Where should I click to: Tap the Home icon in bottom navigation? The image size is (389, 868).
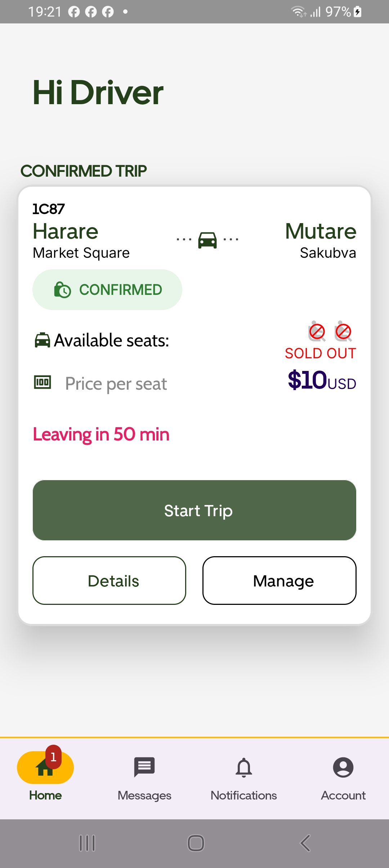45,768
